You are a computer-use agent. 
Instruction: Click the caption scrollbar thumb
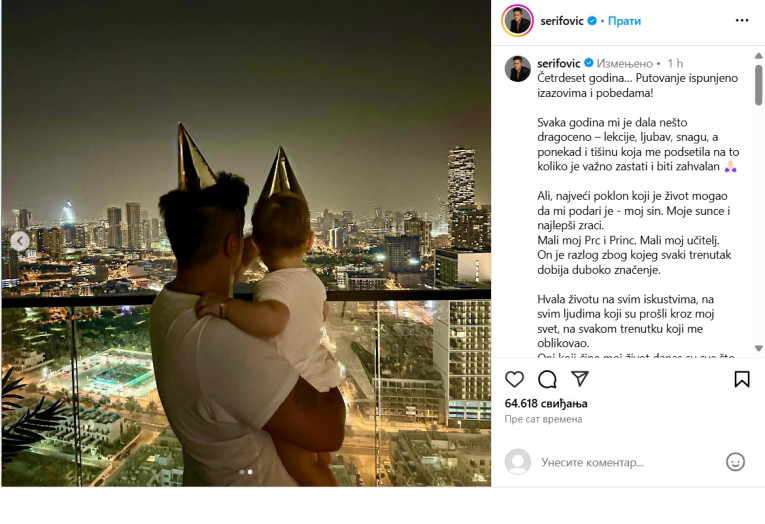click(x=759, y=85)
